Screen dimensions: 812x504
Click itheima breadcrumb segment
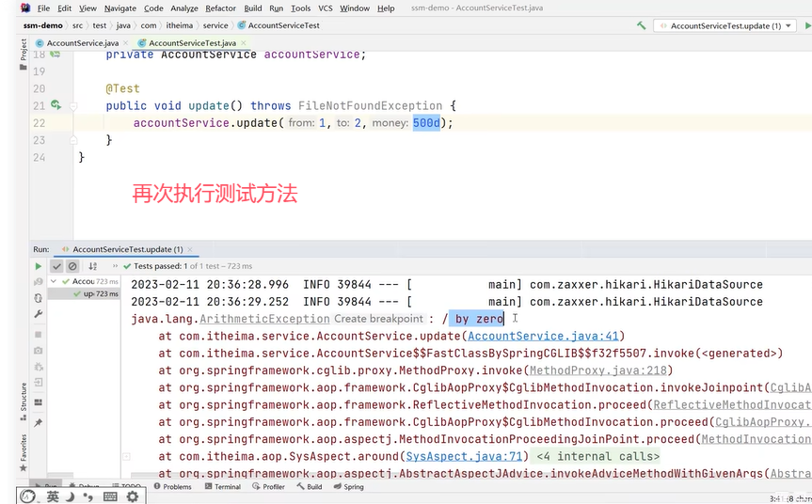[x=179, y=25]
